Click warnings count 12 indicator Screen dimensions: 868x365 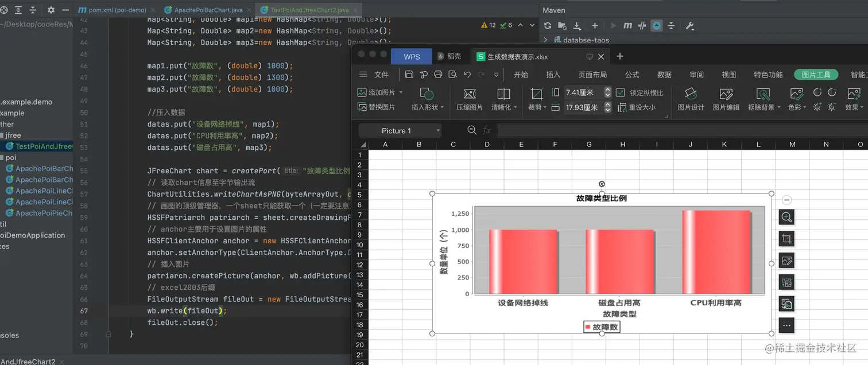tap(489, 25)
